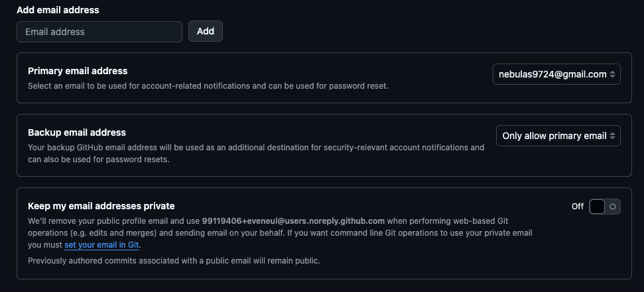This screenshot has height=292, width=644.
Task: Click the up-down arrows on backup email selector
Action: 613,136
